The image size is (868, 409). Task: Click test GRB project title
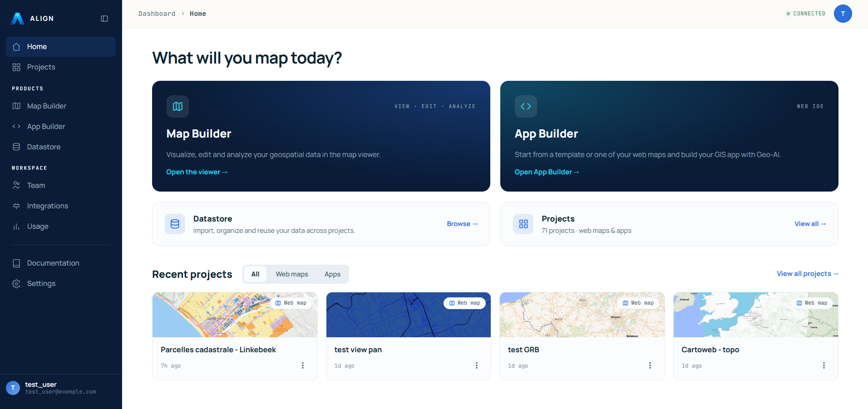523,350
